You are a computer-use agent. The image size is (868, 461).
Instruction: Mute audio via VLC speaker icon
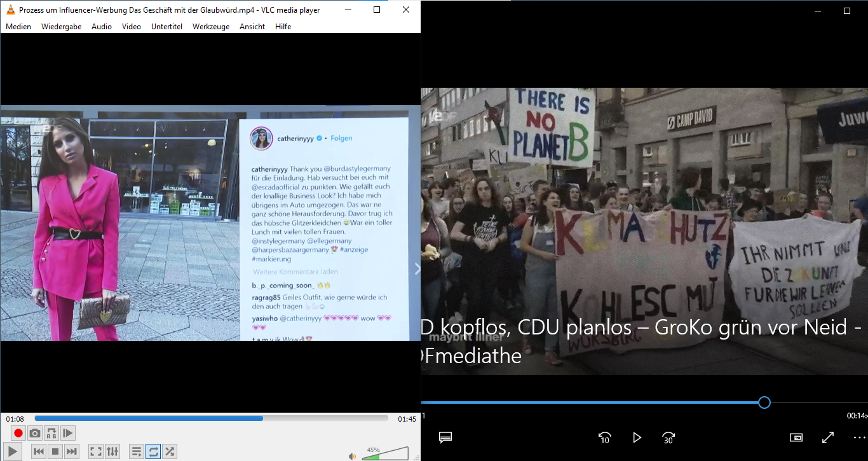[352, 456]
